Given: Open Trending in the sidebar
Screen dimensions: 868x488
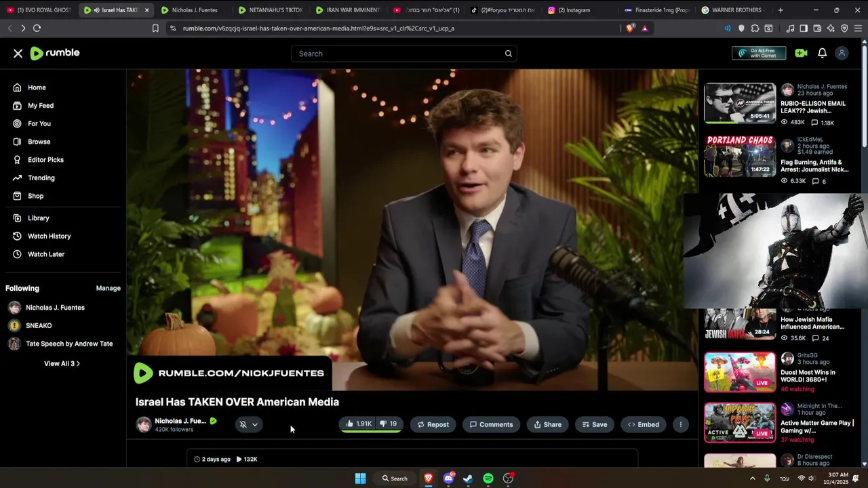Looking at the screenshot, I should pos(33,178).
